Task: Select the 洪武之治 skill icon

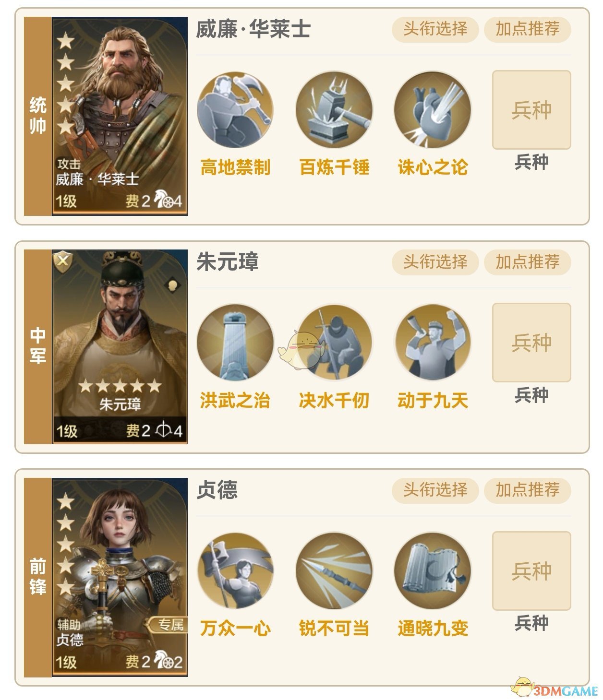Action: [x=235, y=342]
